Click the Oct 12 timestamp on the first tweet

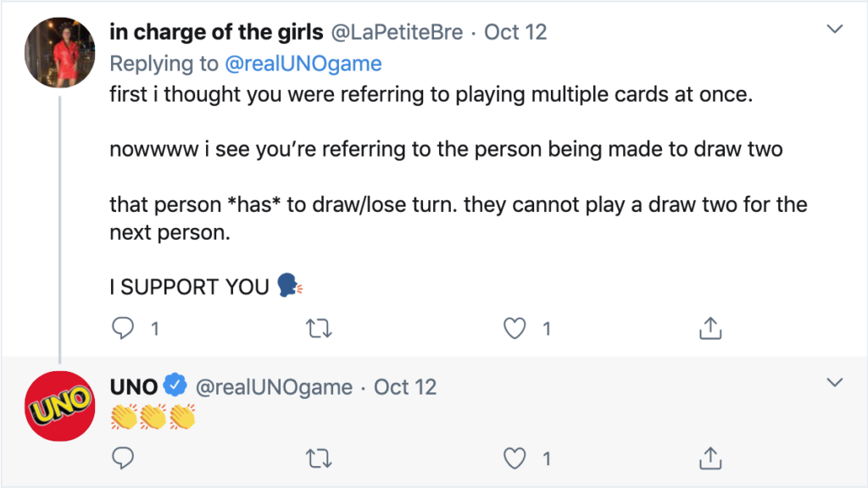click(x=515, y=32)
